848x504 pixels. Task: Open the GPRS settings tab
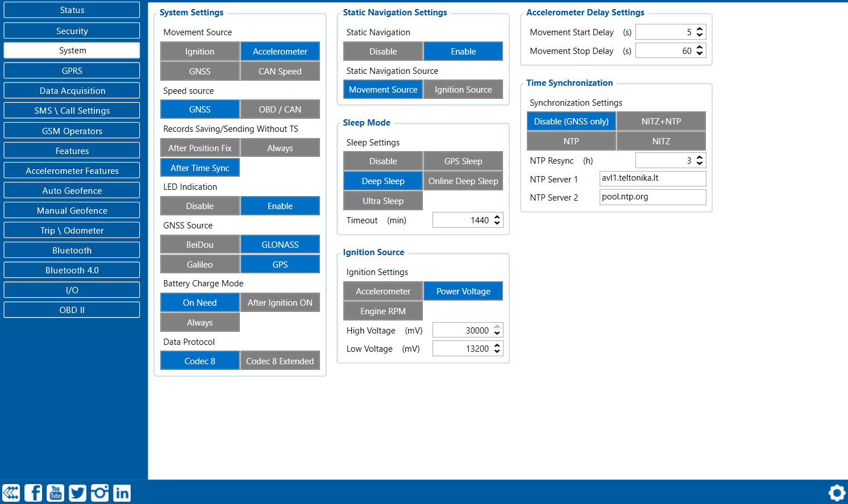pos(72,71)
